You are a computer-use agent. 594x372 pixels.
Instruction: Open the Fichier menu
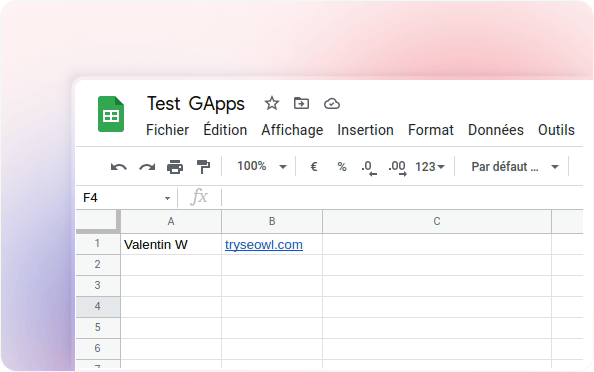[x=167, y=130]
